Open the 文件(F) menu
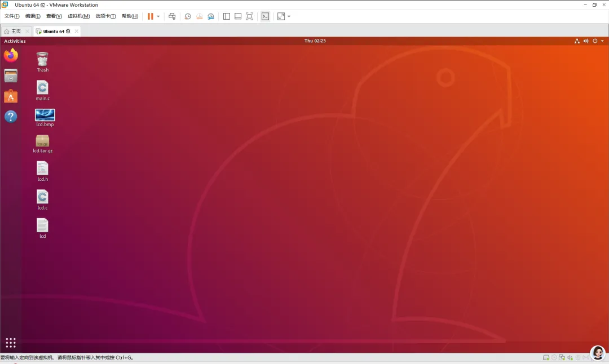 coord(12,16)
